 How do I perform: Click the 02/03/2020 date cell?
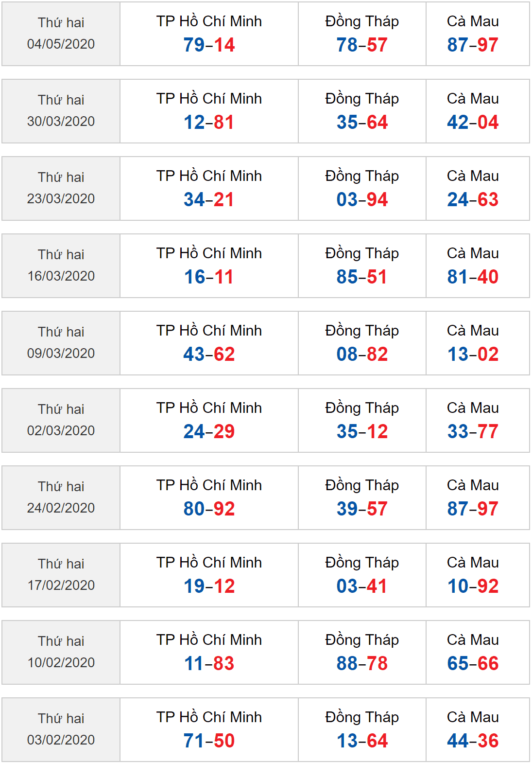[61, 420]
